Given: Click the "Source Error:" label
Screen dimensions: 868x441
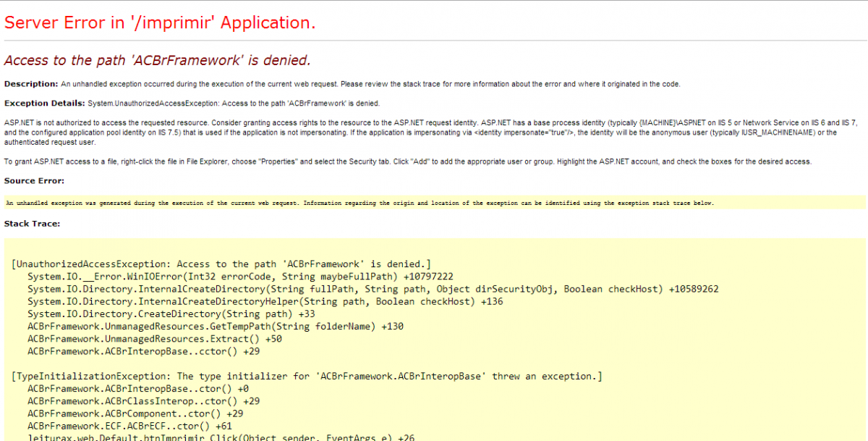Looking at the screenshot, I should tap(34, 180).
